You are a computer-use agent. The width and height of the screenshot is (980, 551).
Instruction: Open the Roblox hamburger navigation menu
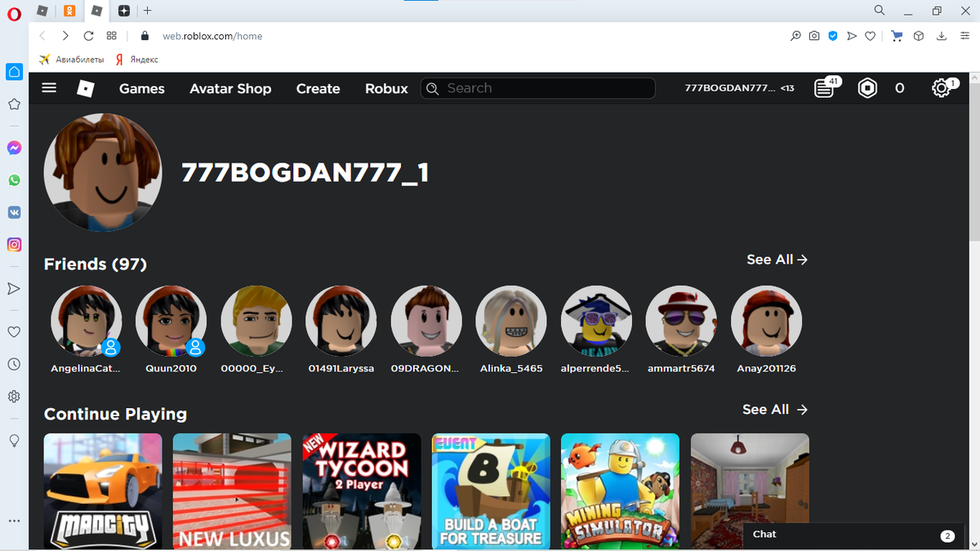coord(49,88)
